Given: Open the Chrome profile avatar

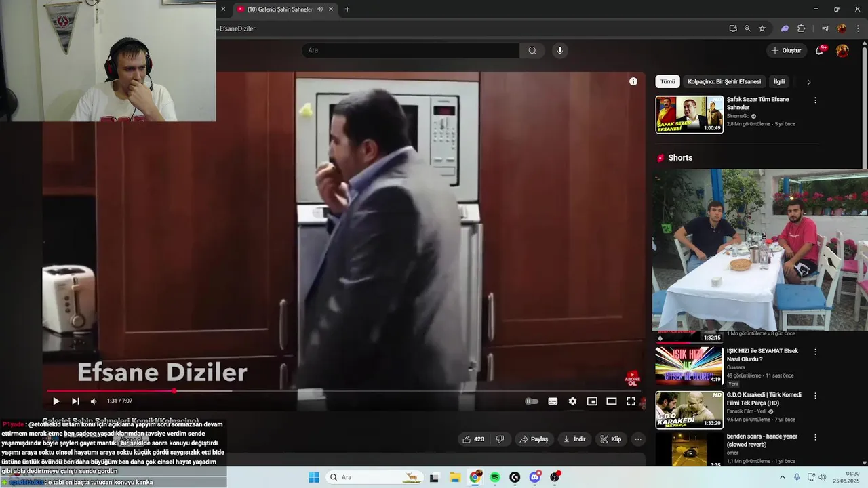Looking at the screenshot, I should point(842,28).
